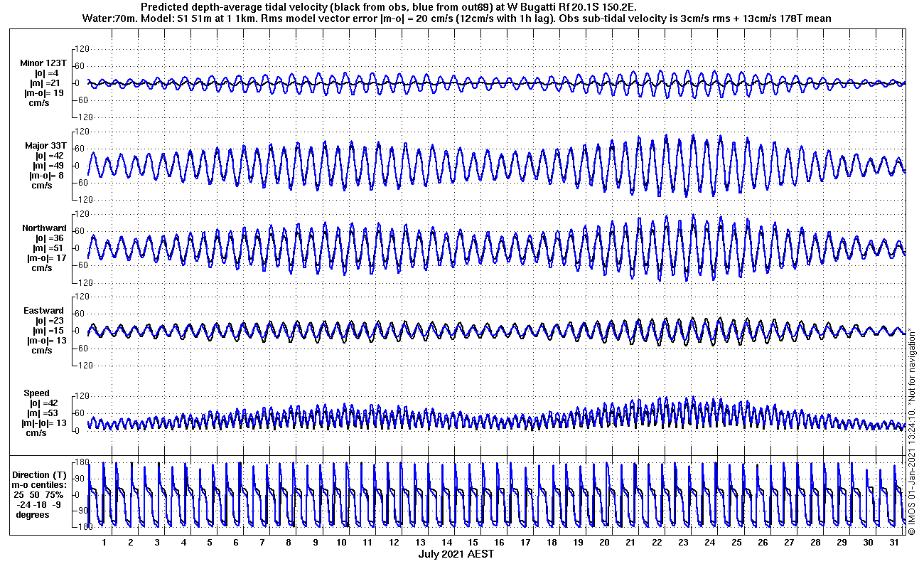Click day '13' on the date axis

pos(421,542)
